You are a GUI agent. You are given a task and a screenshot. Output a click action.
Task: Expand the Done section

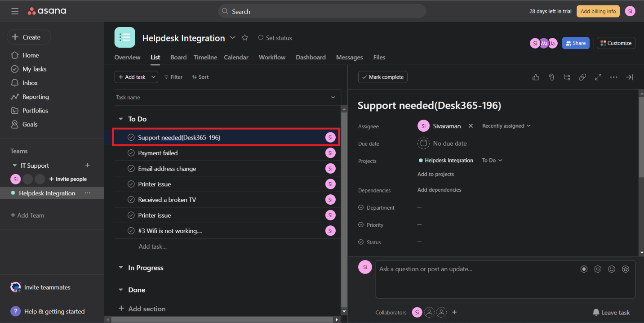pos(120,290)
